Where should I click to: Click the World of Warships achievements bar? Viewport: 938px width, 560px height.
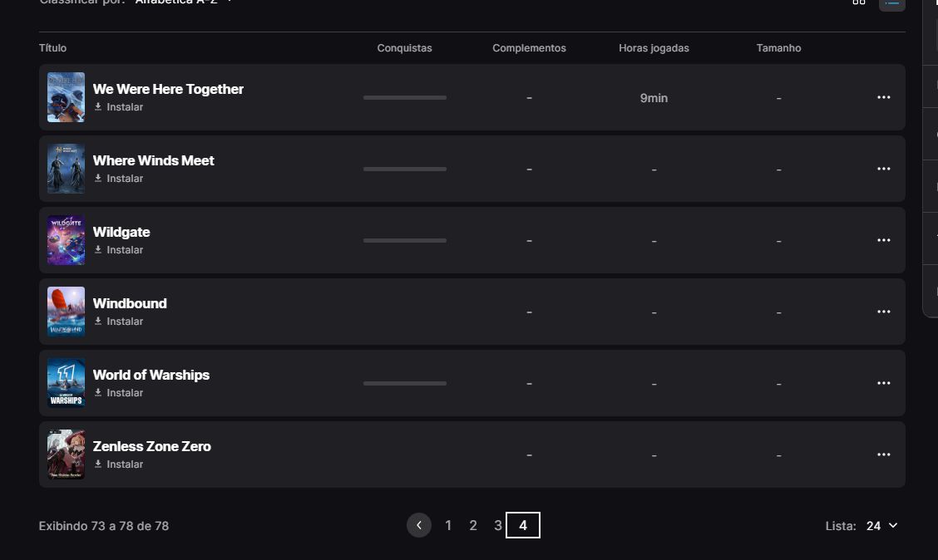(x=405, y=383)
